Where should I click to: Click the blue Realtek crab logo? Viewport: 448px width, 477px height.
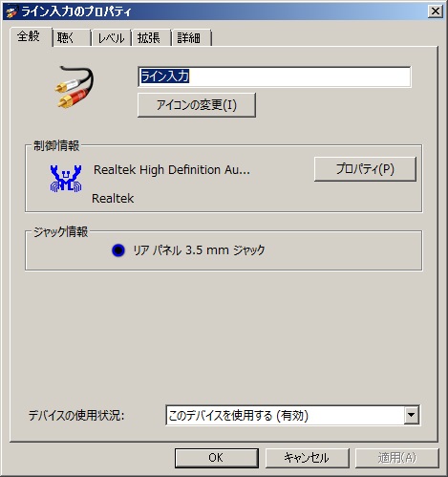click(66, 178)
